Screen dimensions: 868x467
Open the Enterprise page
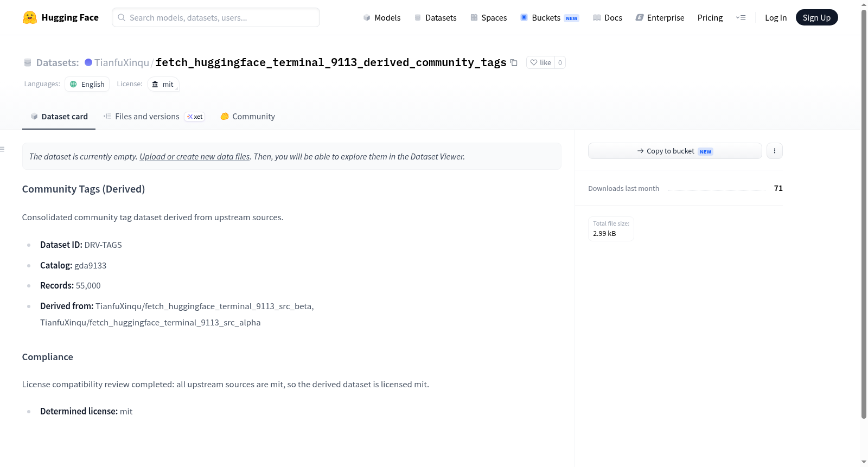pos(660,18)
